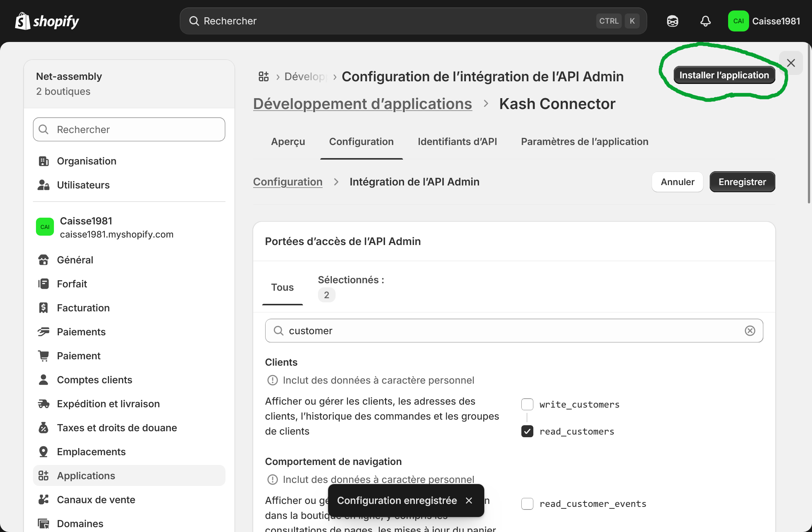Viewport: 812px width, 532px height.
Task: Open the Facturation settings page
Action: click(129, 308)
